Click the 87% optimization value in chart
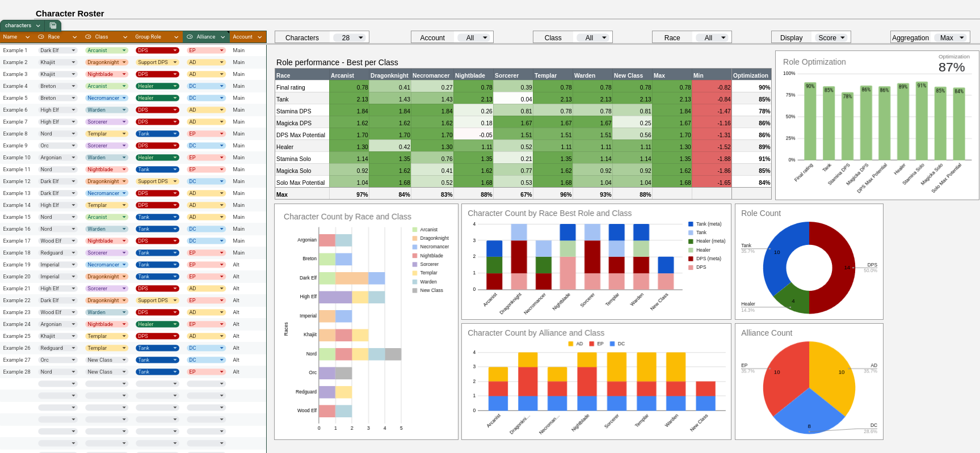The height and width of the screenshot is (453, 980). [952, 67]
